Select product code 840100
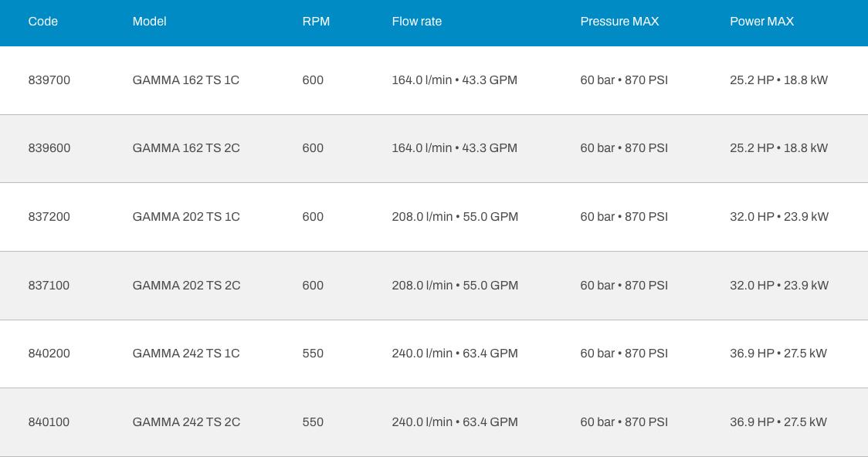 tap(49, 422)
